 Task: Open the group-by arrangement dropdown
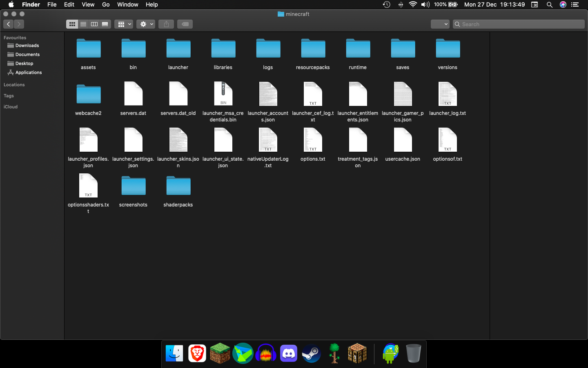click(x=124, y=24)
